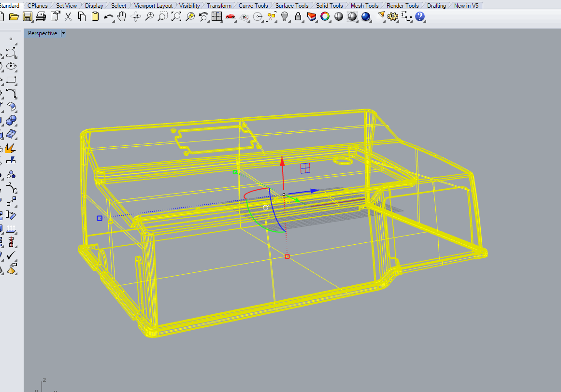Viewport: 561px width, 392px height.
Task: Open Rhino Options with the gear icon
Action: point(393,16)
